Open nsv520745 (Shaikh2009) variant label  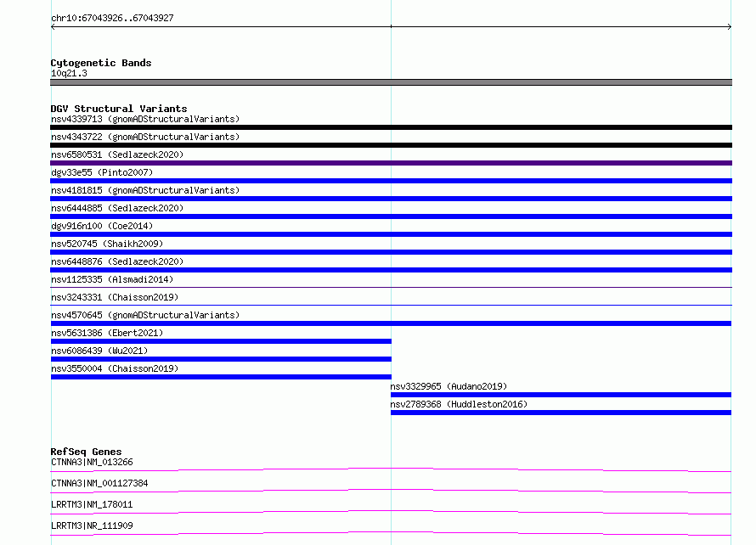pos(107,244)
